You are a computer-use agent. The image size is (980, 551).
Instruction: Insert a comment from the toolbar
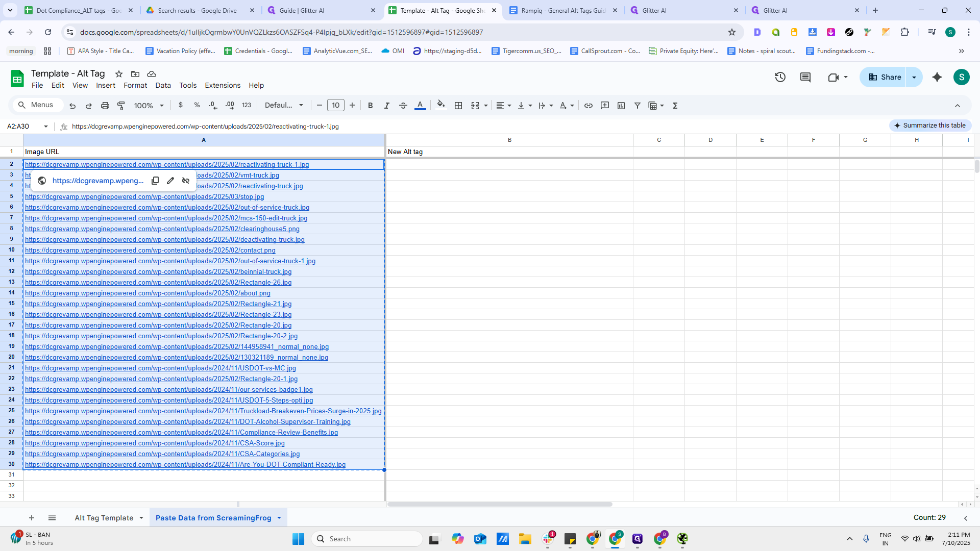click(605, 105)
